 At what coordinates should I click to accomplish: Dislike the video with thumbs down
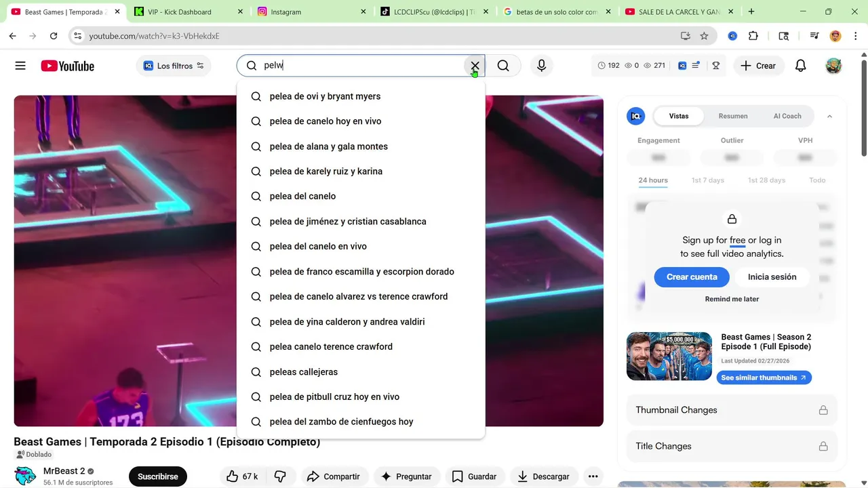(x=280, y=476)
